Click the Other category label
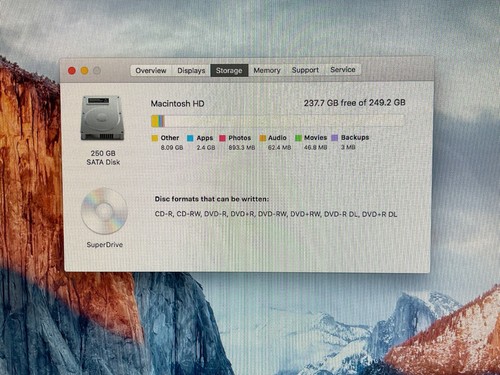The image size is (500, 375). [170, 138]
